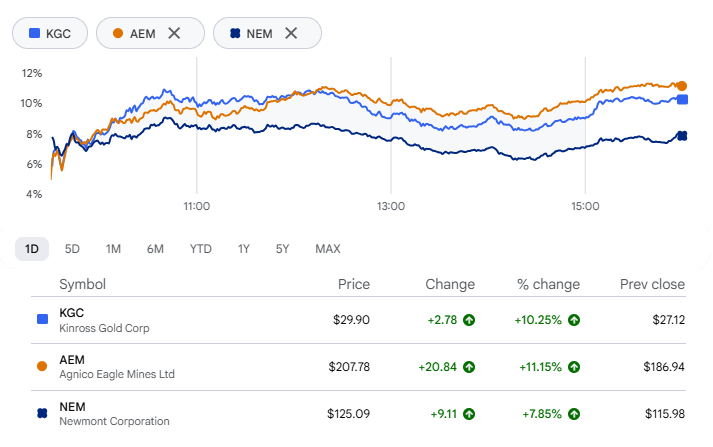Click up-arrow icon next to +11.15%
The height and width of the screenshot is (447, 713).
(574, 367)
